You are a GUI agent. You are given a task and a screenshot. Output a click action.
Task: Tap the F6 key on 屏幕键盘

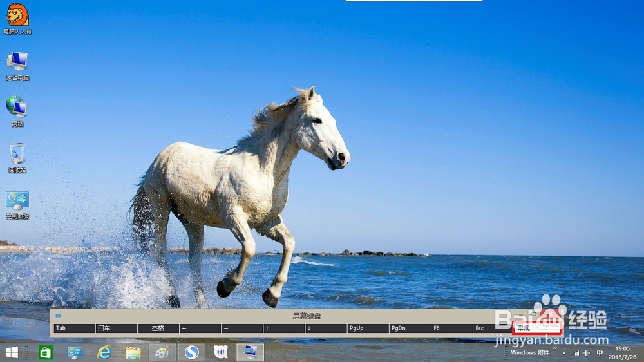click(x=452, y=329)
